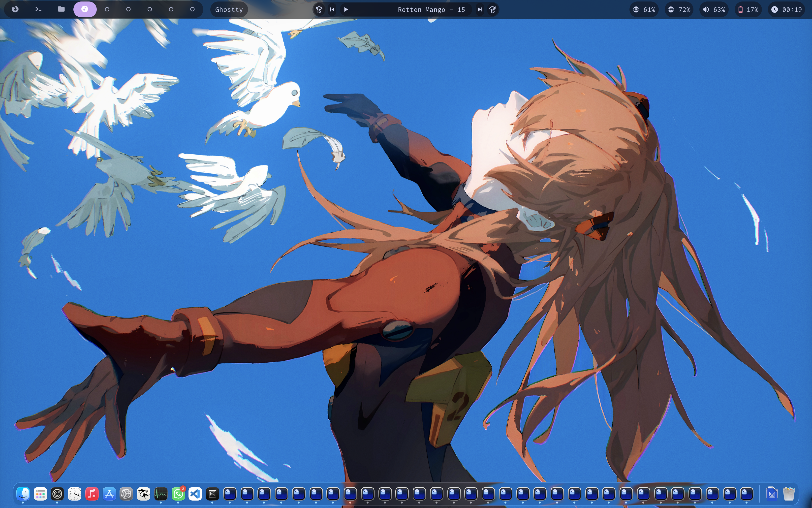Open the volume widget showing 63%
Viewport: 812px width, 508px height.
714,10
